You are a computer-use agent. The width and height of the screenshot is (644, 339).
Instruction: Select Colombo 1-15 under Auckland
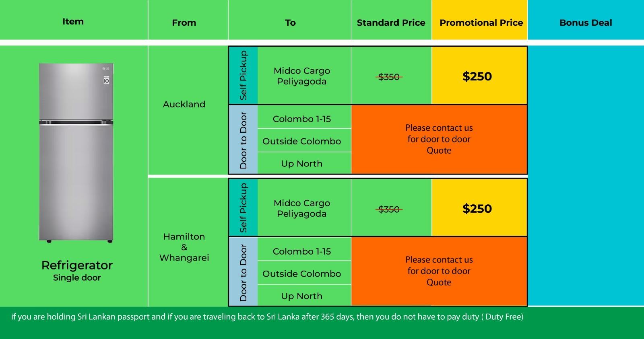[302, 119]
